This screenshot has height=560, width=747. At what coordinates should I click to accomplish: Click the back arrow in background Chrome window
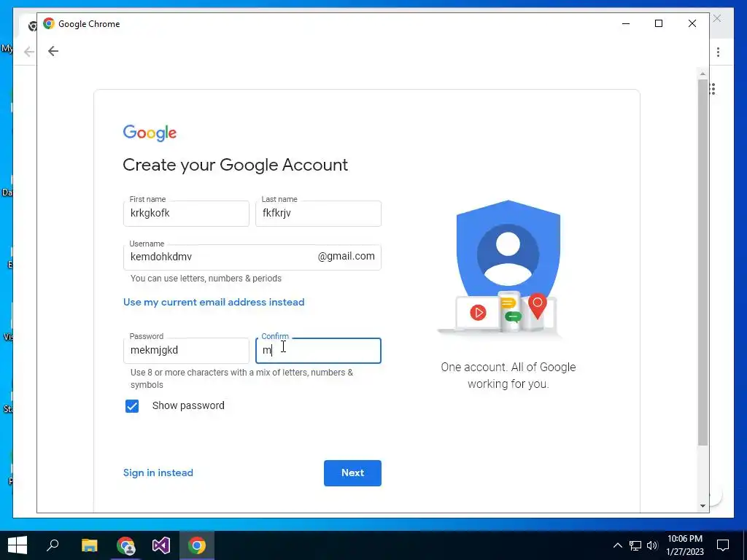tap(28, 52)
